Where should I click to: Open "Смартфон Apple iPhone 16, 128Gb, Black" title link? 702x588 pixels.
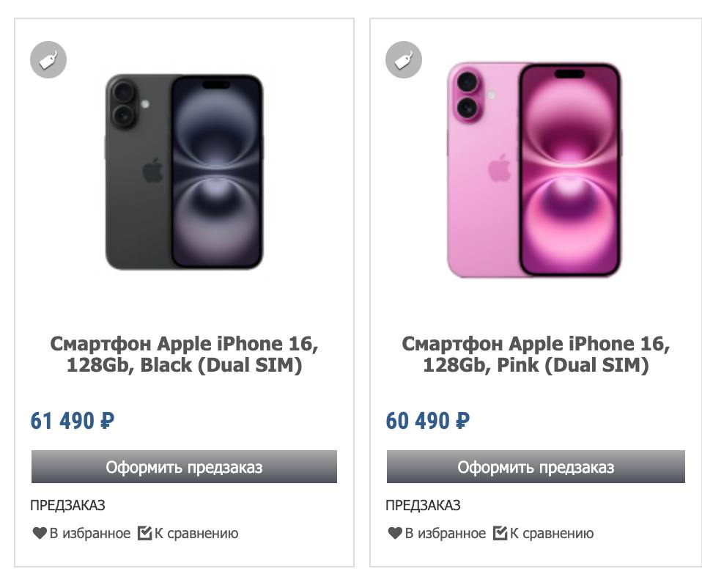tap(184, 355)
